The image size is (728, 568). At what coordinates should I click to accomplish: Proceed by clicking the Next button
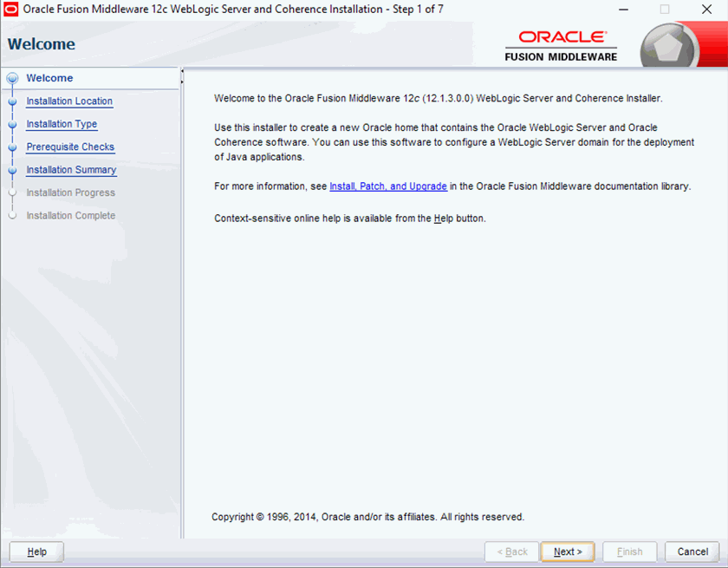click(567, 552)
